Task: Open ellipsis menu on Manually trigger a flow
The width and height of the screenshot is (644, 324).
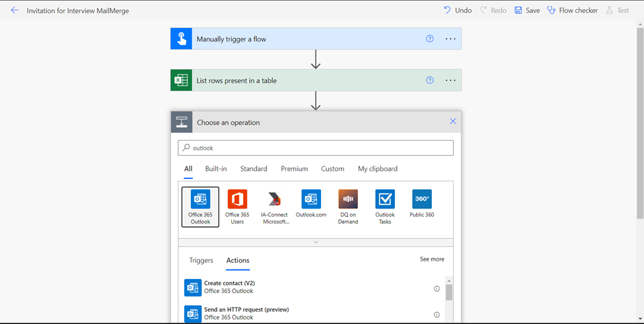Action: [450, 38]
